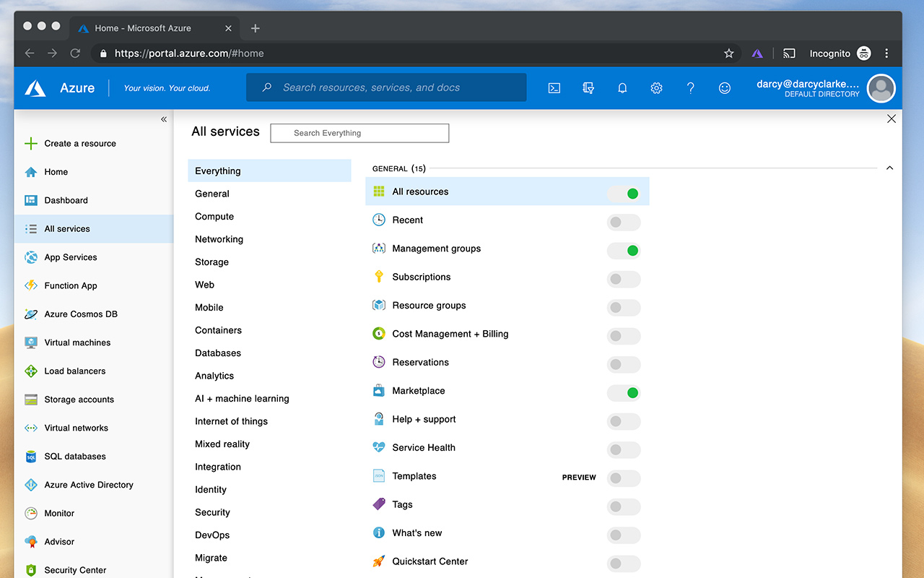
Task: Click the Load balancers icon
Action: tap(31, 371)
